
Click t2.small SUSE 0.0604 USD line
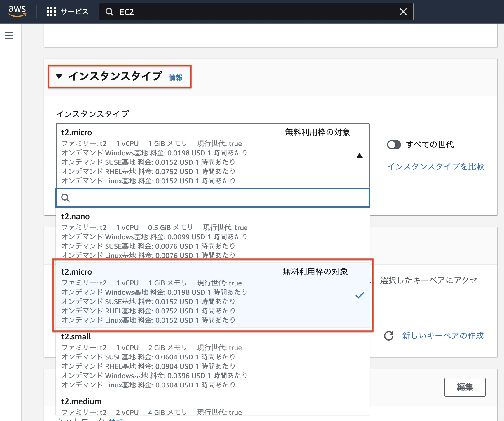pos(148,357)
